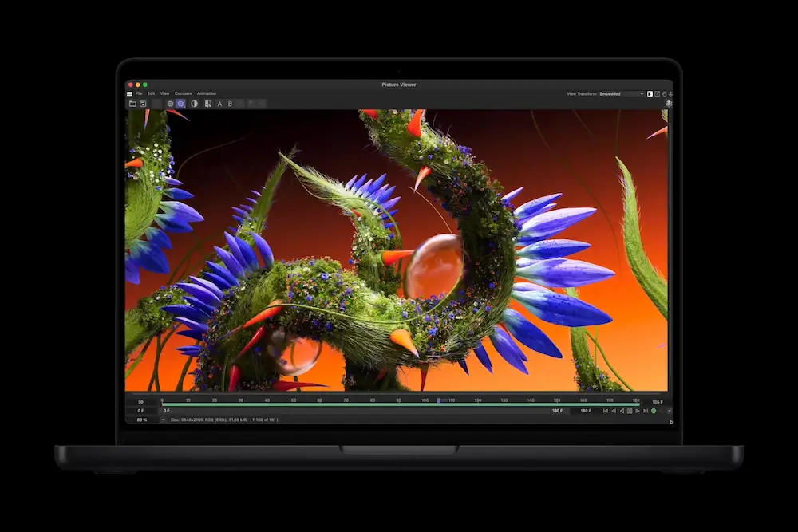Click the open folder icon in toolbar
The width and height of the screenshot is (798, 532).
point(132,104)
